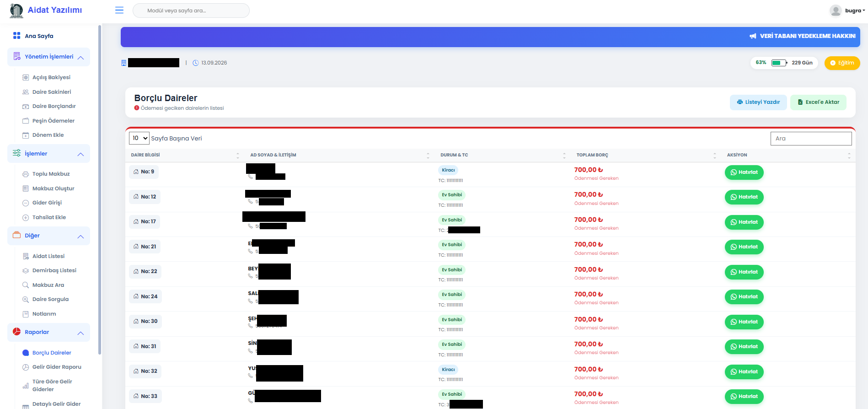This screenshot has height=409, width=868.
Task: Go to Gelir Gider Raporu page
Action: [x=57, y=367]
